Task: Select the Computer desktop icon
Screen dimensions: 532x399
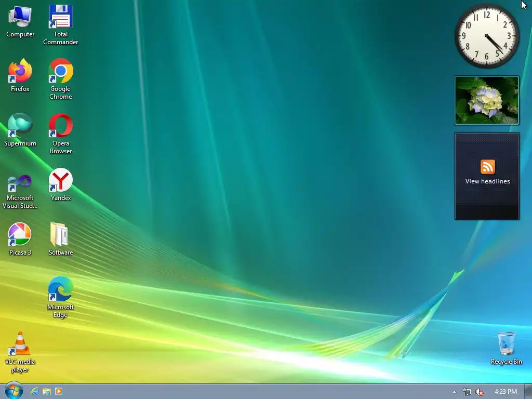Action: pyautogui.click(x=20, y=22)
